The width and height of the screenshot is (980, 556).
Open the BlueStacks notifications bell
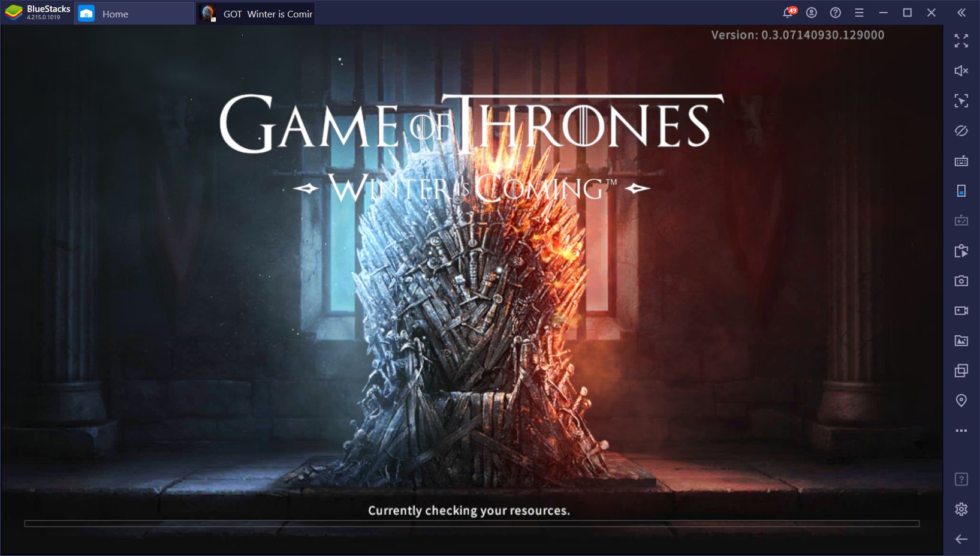tap(789, 13)
